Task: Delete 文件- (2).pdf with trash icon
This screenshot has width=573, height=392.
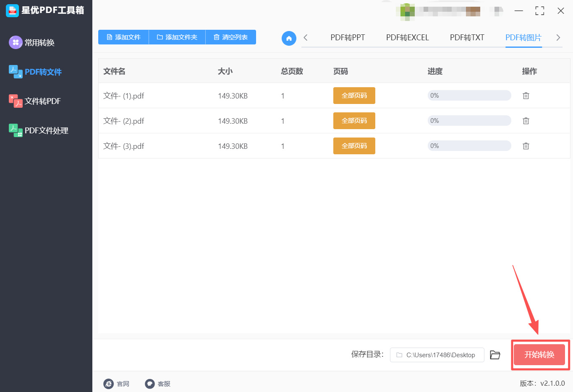Action: pos(526,121)
